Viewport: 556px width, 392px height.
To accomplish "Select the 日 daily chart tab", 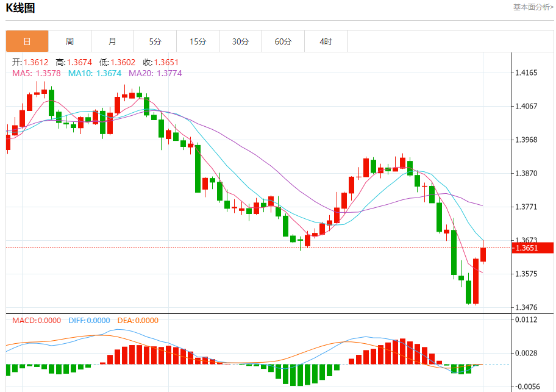I will click(27, 41).
